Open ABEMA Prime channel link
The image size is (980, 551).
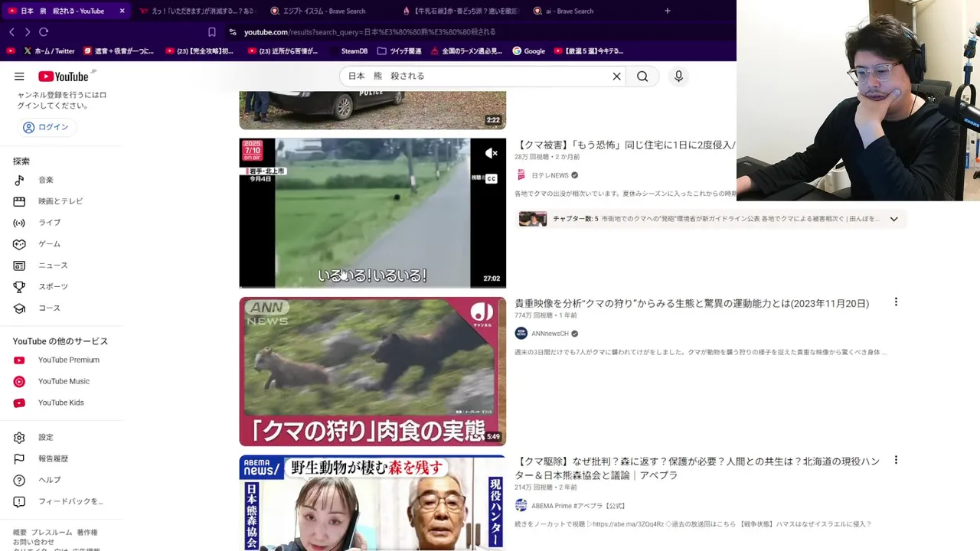(578, 506)
